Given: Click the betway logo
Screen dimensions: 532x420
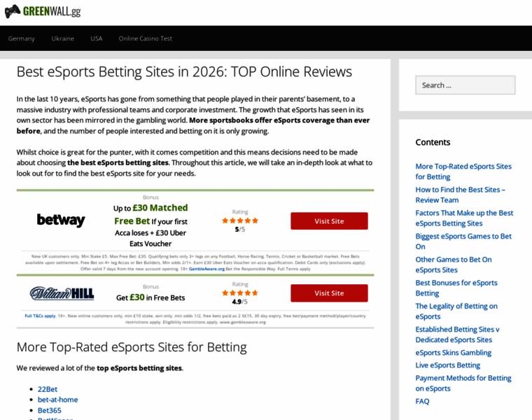Looking at the screenshot, I should click(61, 220).
